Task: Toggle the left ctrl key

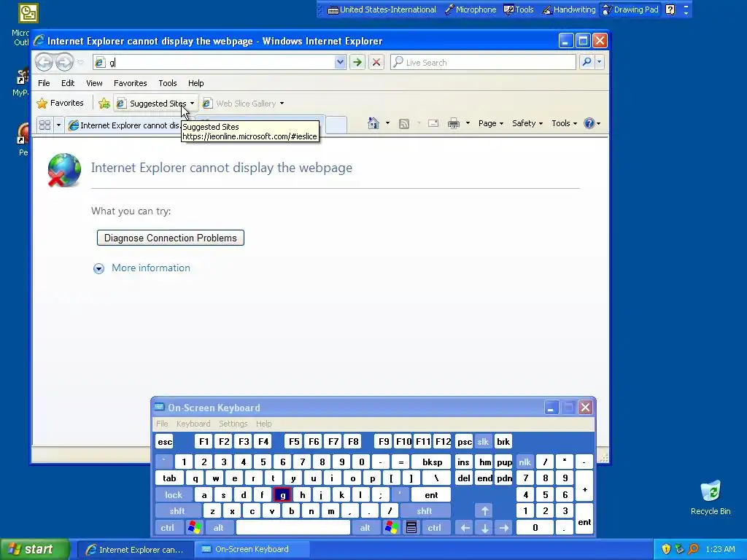Action: pyautogui.click(x=167, y=528)
